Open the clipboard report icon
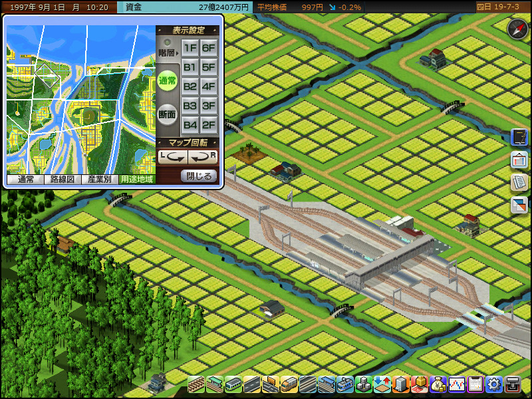The image size is (532, 399). [475, 384]
